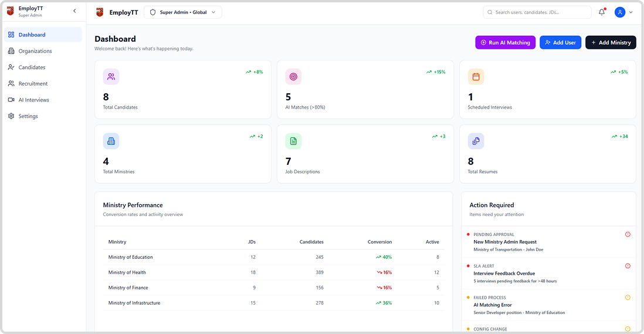Click the EmployTT logo in the top bar
This screenshot has height=334, width=644.
[x=99, y=12]
